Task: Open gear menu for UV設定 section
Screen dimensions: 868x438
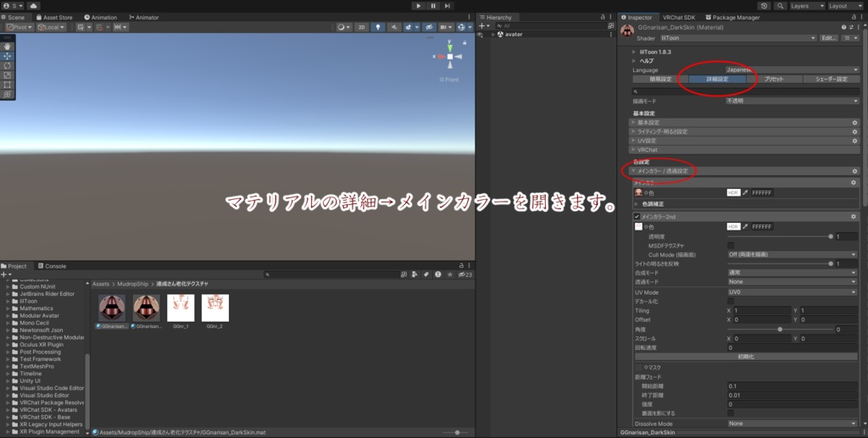Action: coord(854,141)
